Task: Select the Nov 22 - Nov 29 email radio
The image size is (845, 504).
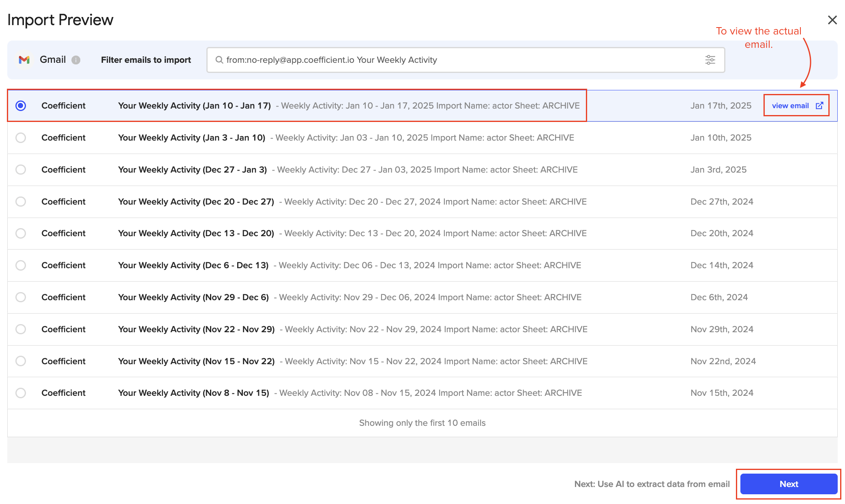Action: click(21, 329)
